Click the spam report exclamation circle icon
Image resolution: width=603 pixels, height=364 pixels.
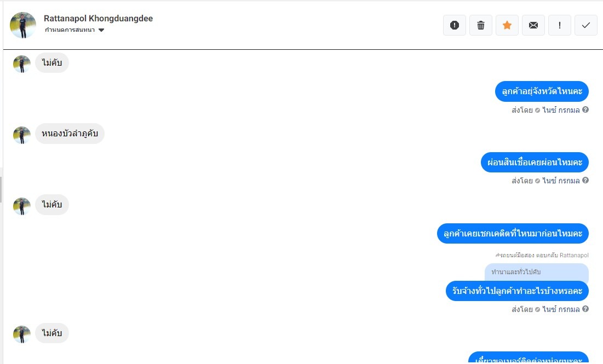[x=455, y=25]
